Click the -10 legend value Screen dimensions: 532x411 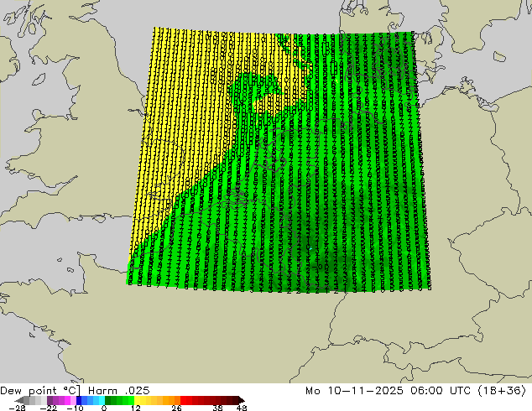(75, 408)
